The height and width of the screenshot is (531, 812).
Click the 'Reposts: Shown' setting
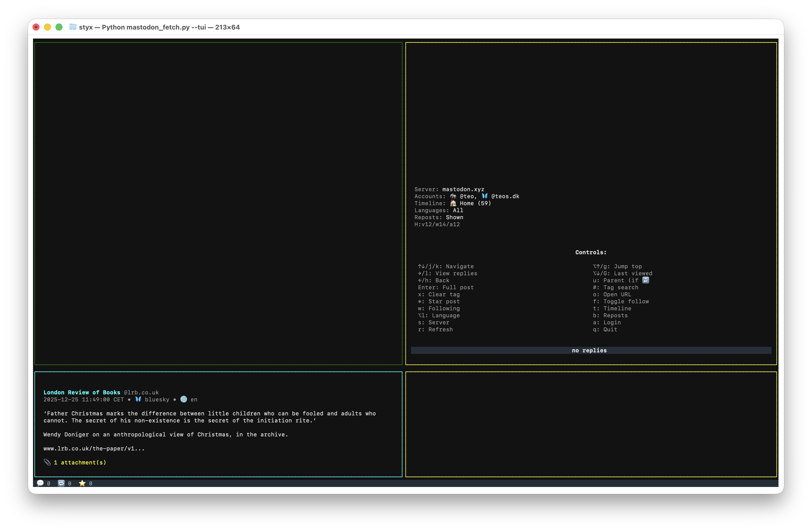coord(438,217)
